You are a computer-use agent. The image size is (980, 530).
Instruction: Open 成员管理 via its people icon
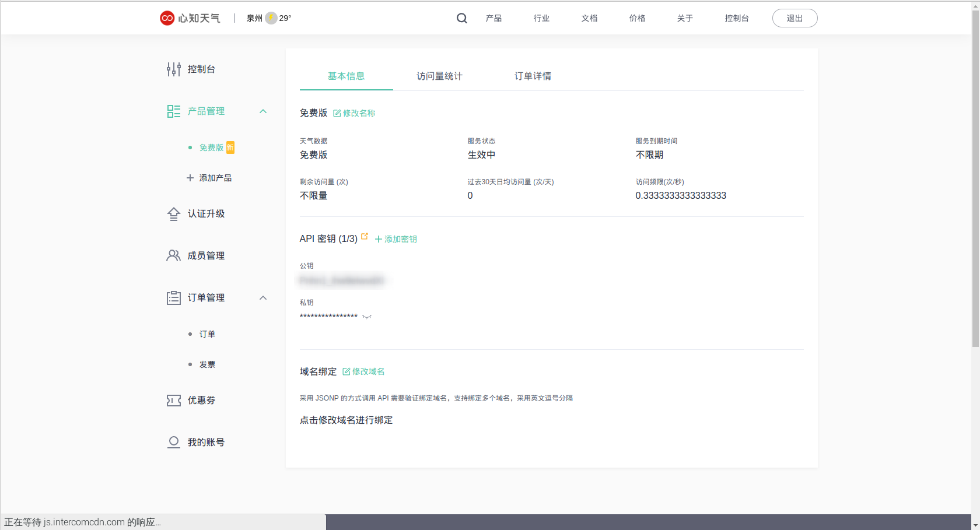point(173,255)
